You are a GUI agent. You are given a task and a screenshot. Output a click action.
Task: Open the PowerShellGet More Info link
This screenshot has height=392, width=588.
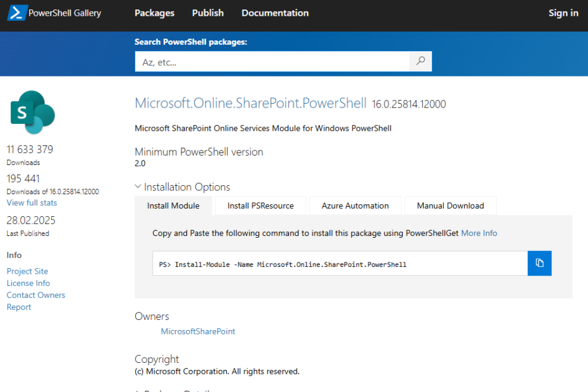(479, 233)
